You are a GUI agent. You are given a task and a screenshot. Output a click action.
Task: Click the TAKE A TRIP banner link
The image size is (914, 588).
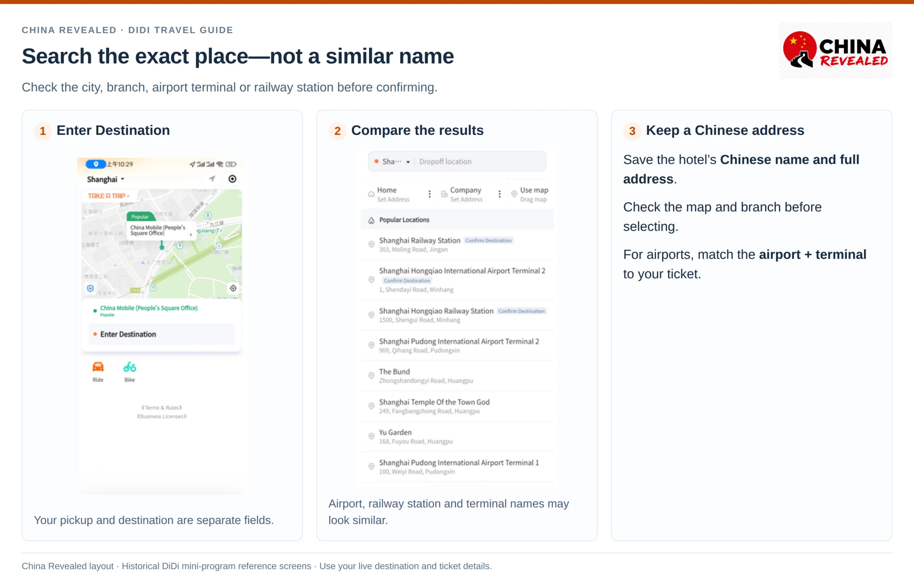[x=109, y=196]
